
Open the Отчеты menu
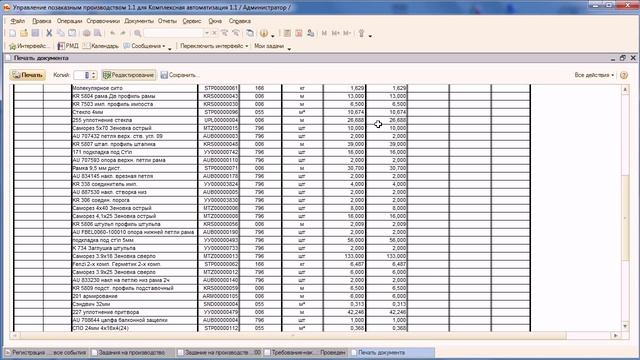(167, 21)
